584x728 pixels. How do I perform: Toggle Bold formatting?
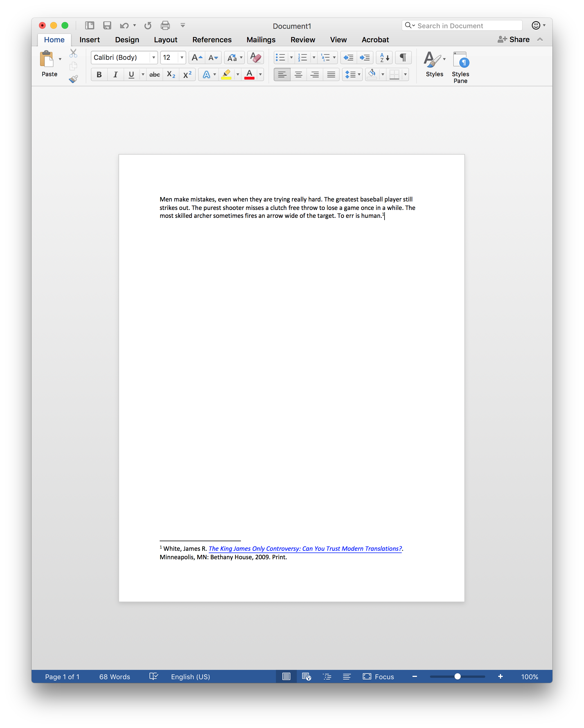99,74
